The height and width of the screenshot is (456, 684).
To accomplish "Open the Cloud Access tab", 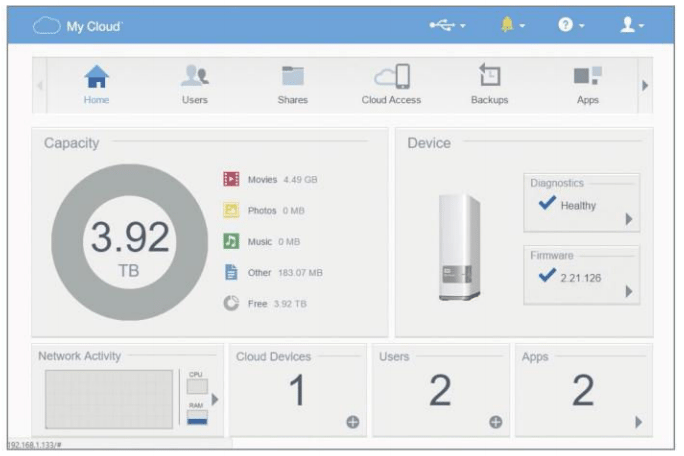I will (391, 85).
